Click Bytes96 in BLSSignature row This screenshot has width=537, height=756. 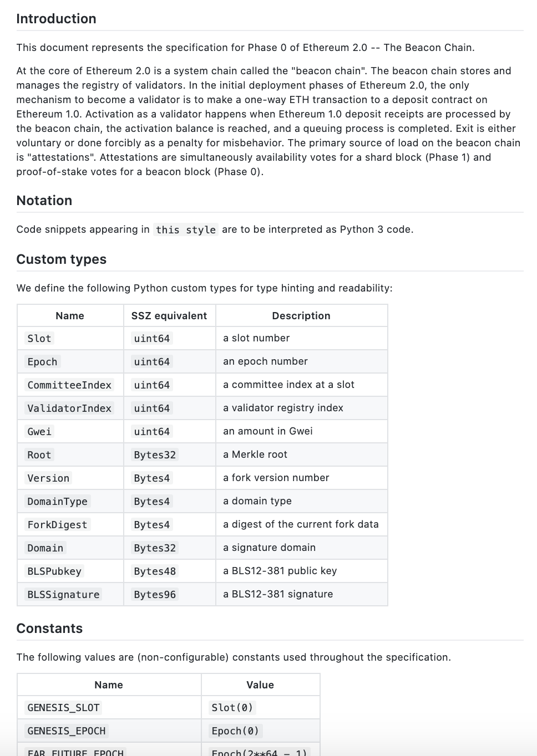[x=155, y=595]
